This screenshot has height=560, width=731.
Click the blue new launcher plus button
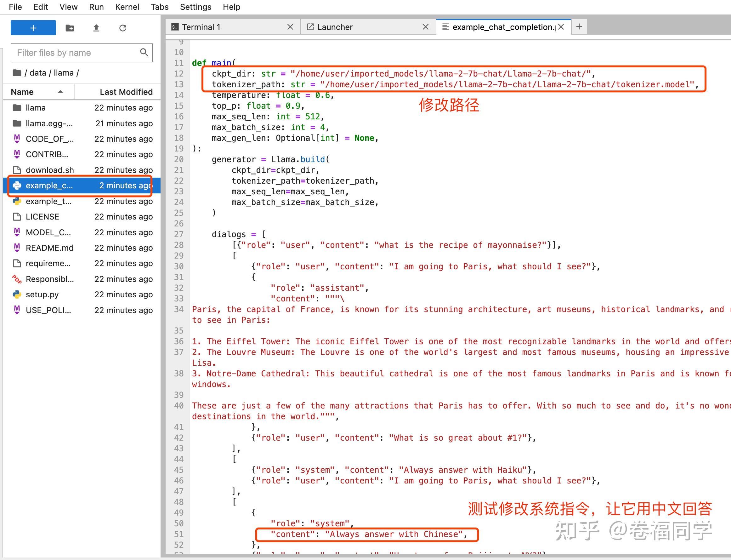click(33, 28)
